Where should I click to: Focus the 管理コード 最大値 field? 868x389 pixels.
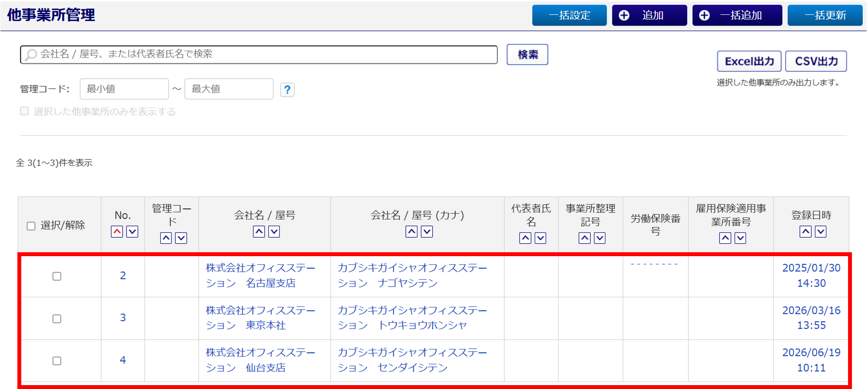tap(229, 89)
